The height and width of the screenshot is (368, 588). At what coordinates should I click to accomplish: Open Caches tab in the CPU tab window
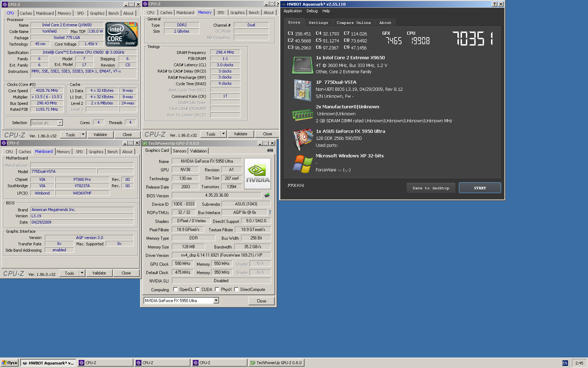click(x=26, y=13)
